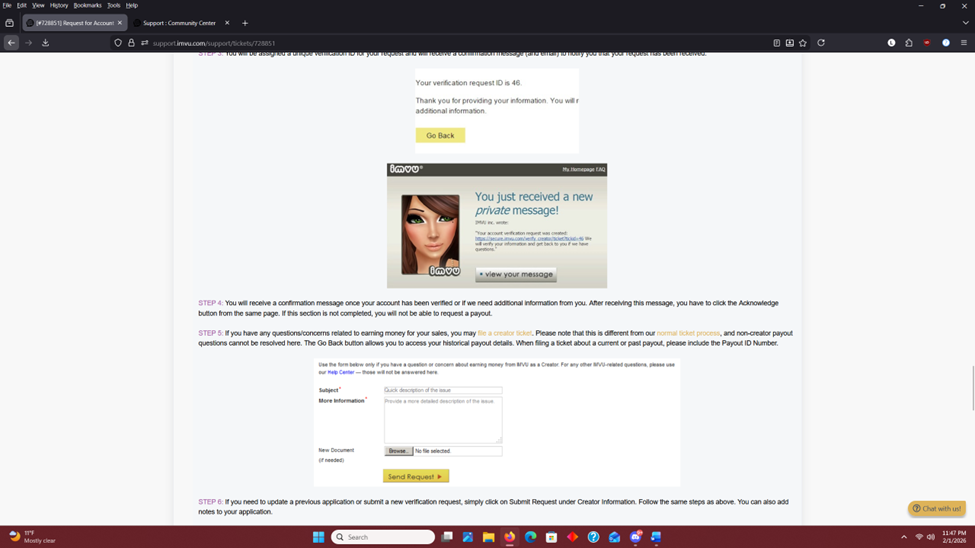Image resolution: width=975 pixels, height=548 pixels.
Task: Open the File menu
Action: 7,5
